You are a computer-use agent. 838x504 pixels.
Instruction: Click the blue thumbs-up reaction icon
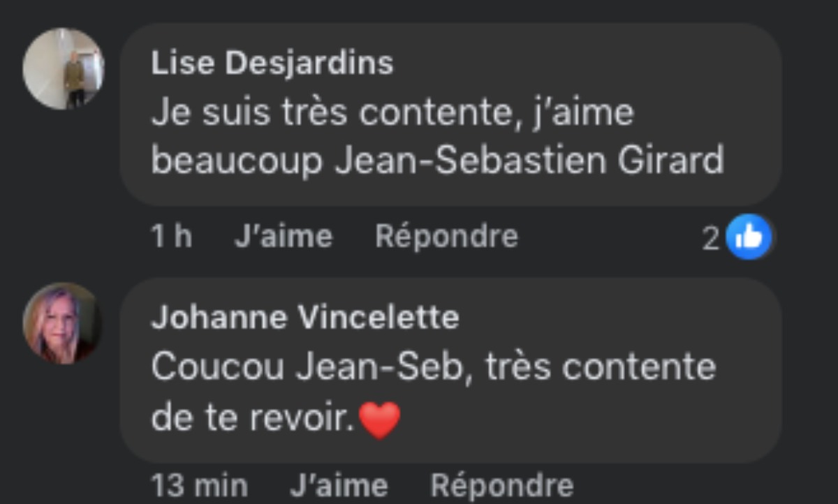click(x=749, y=237)
